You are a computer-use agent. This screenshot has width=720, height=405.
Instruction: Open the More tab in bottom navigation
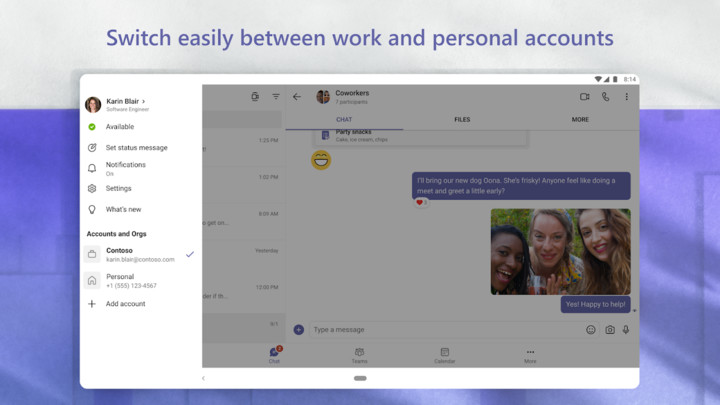point(530,355)
